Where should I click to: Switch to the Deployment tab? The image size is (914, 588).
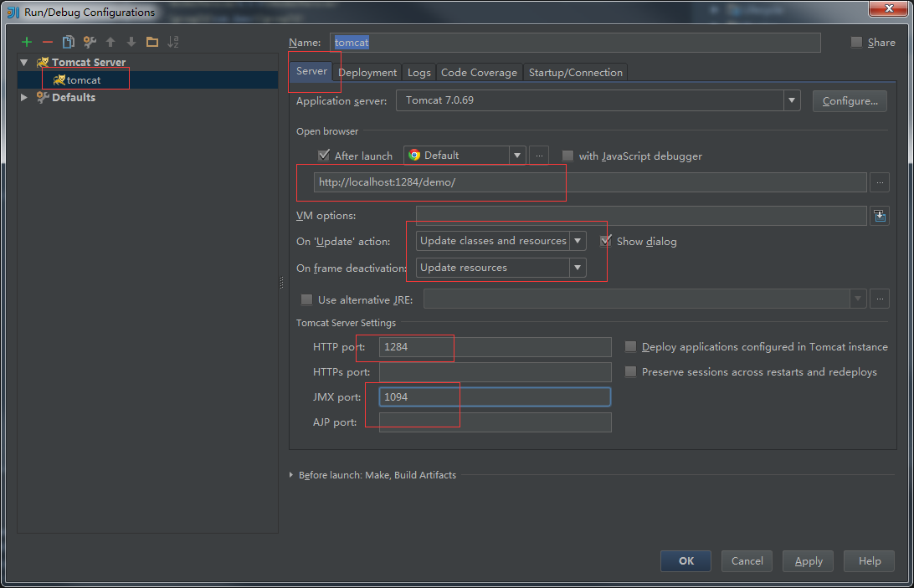pyautogui.click(x=367, y=72)
